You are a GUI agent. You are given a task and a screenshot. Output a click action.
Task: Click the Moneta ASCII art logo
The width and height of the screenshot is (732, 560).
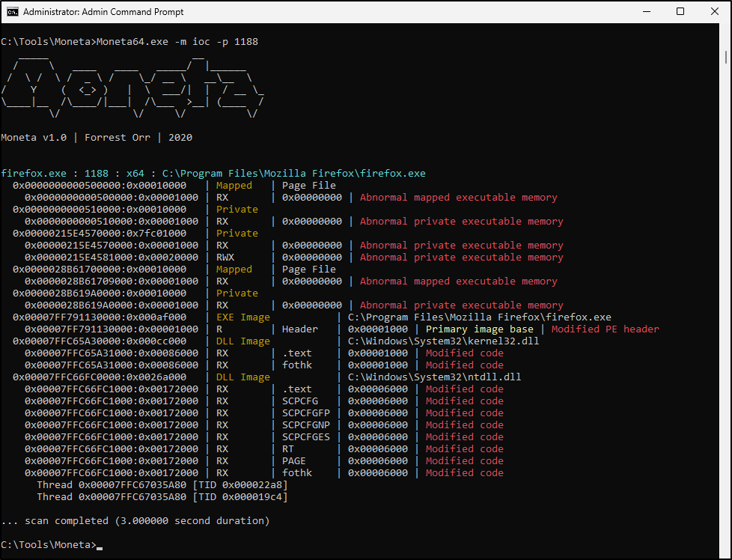[133, 88]
